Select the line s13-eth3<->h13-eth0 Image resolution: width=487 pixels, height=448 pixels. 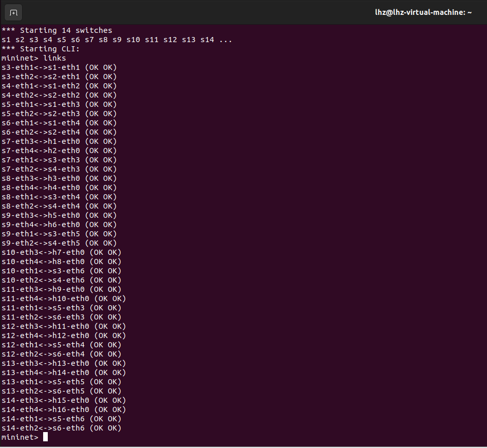click(x=64, y=363)
